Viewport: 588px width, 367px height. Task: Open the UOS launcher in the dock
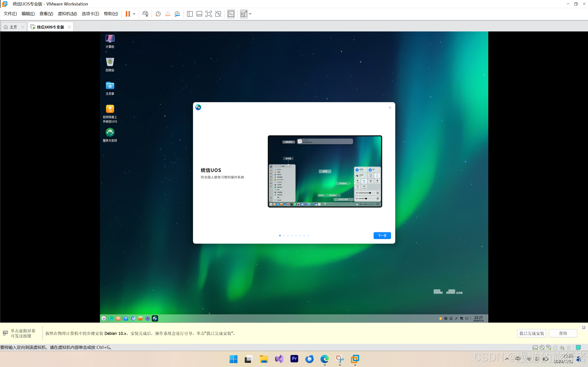point(104,318)
